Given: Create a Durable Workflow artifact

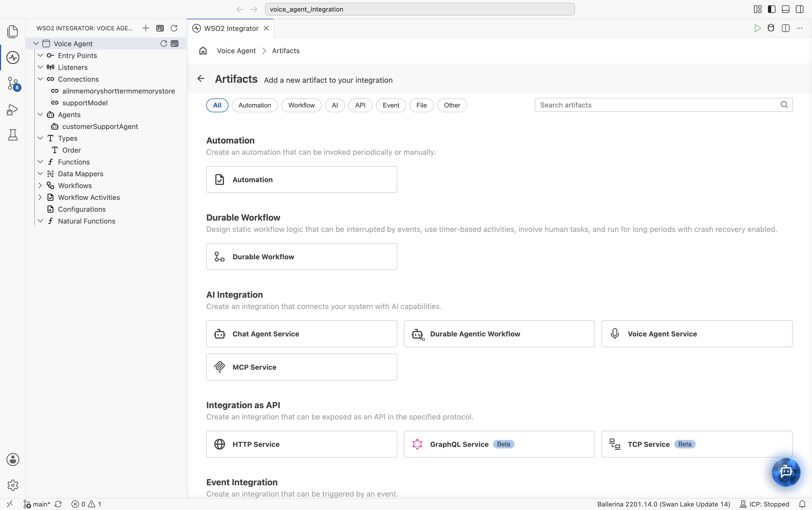Looking at the screenshot, I should (x=302, y=257).
